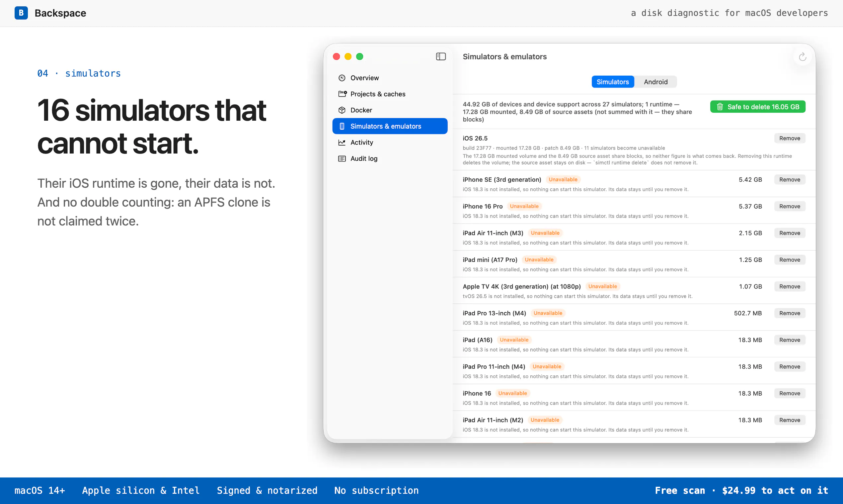843x504 pixels.
Task: Click the Activity chart icon
Action: click(342, 142)
